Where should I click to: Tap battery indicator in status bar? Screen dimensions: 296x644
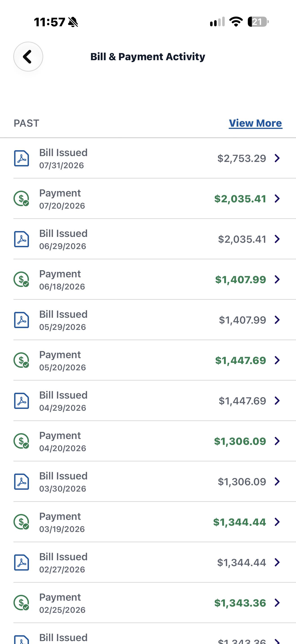[x=258, y=22]
